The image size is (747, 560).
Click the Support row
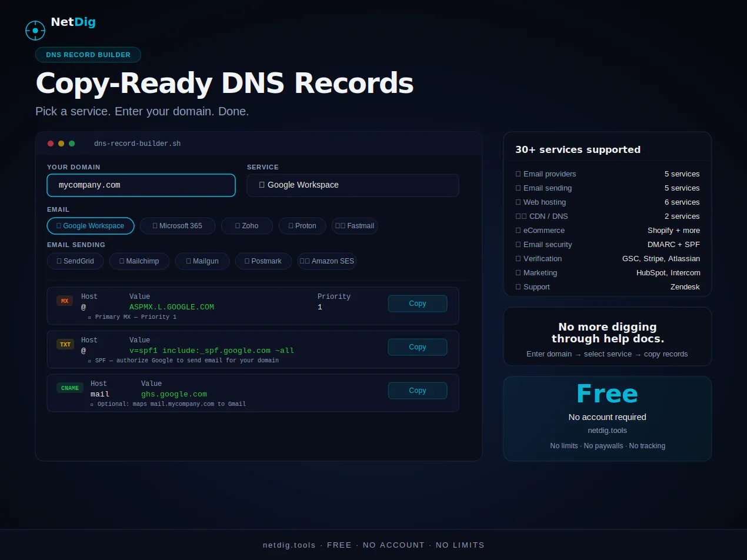(x=608, y=287)
